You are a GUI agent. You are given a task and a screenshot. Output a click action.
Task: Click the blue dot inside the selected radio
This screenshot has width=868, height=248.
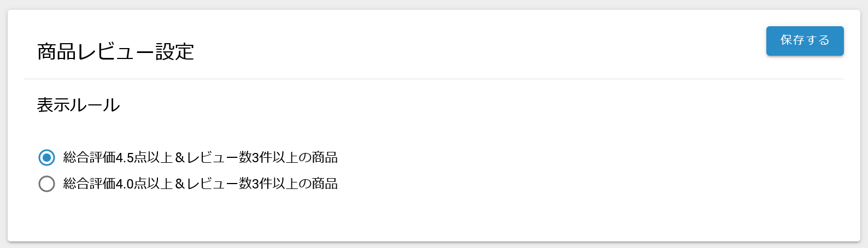pyautogui.click(x=47, y=158)
